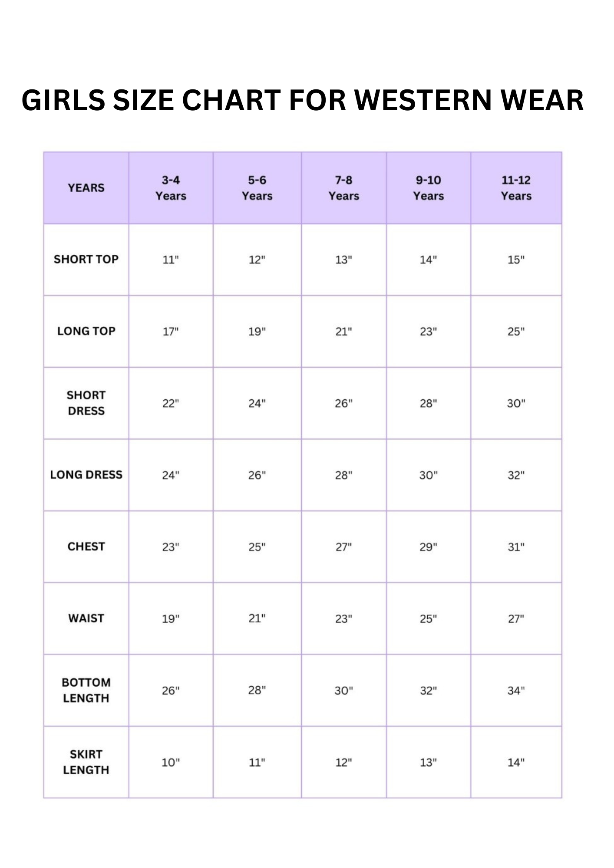The image size is (614, 868).
Task: Select the 5-6 Years column header
Action: coord(257,188)
